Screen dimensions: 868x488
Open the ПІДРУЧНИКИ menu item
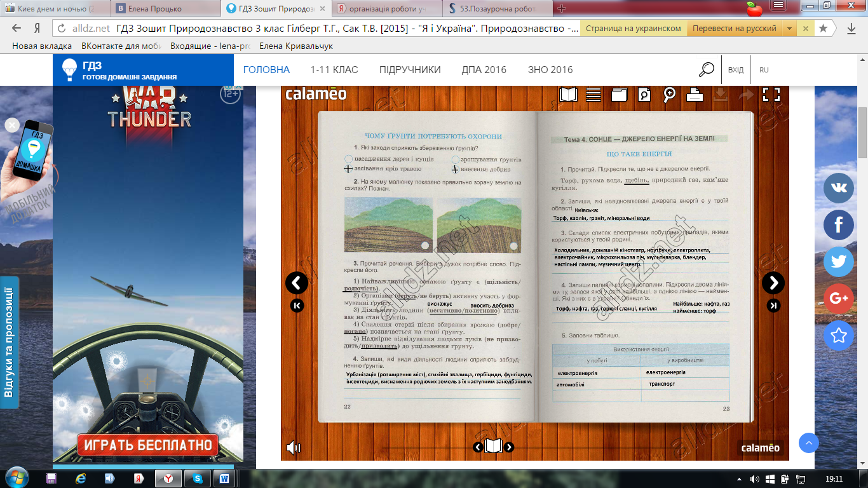tap(410, 70)
